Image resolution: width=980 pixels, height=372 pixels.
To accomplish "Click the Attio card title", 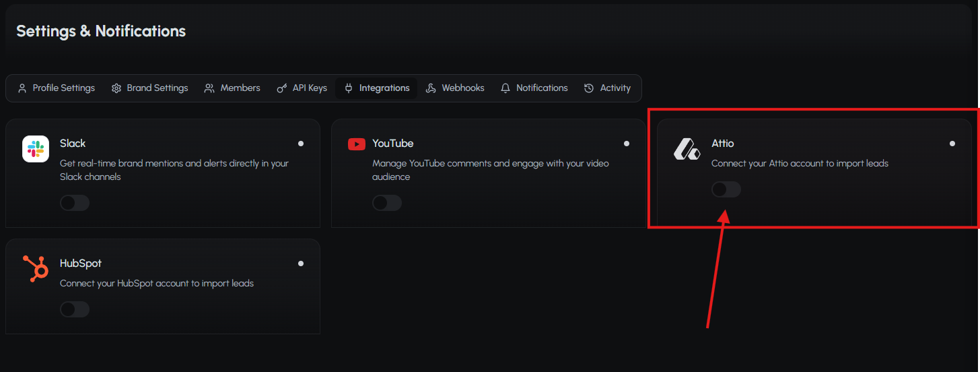I will pyautogui.click(x=723, y=144).
